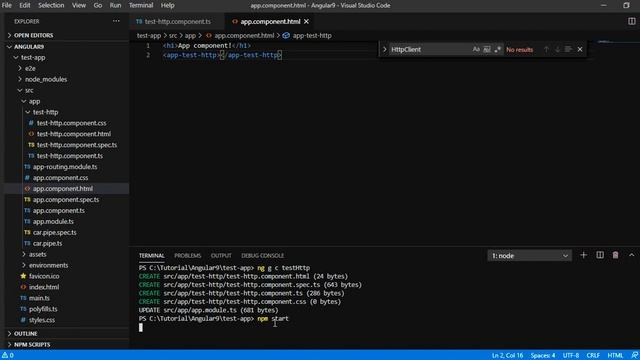Maximize terminal panel with up chevron
640x360 pixels.
tap(631, 255)
